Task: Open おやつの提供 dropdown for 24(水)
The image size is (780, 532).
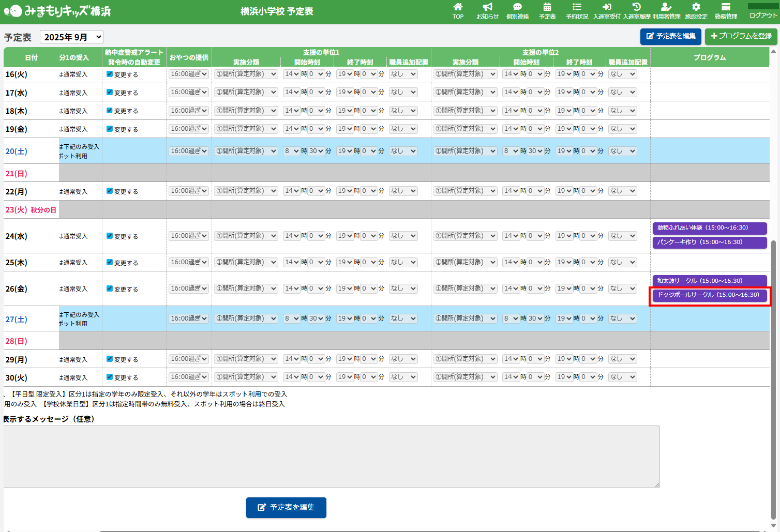Action: 189,236
